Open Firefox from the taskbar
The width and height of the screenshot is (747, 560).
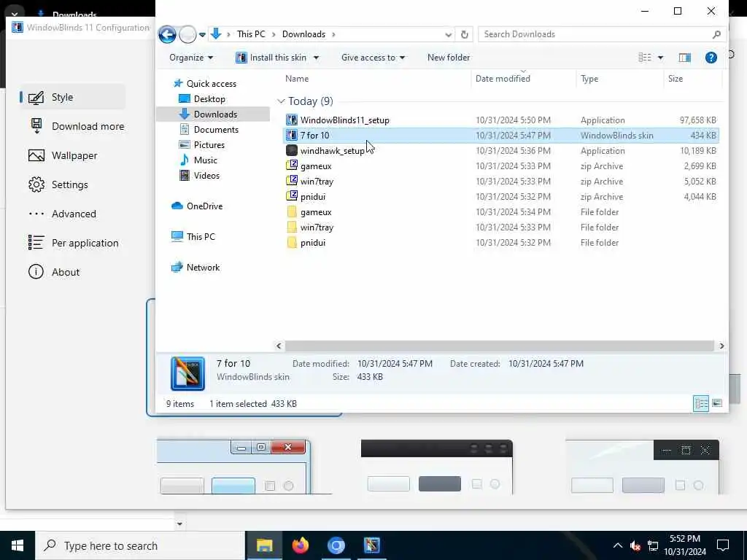[300, 545]
